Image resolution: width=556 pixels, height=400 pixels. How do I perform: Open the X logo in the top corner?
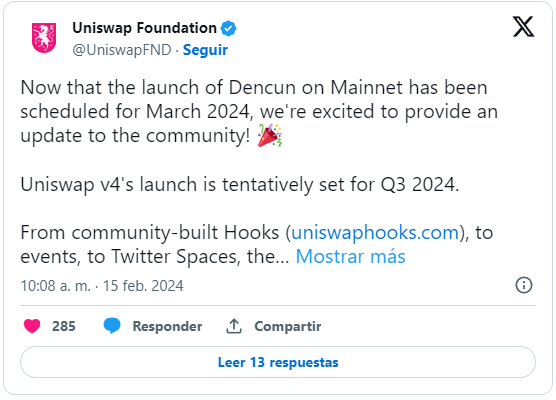[x=523, y=27]
